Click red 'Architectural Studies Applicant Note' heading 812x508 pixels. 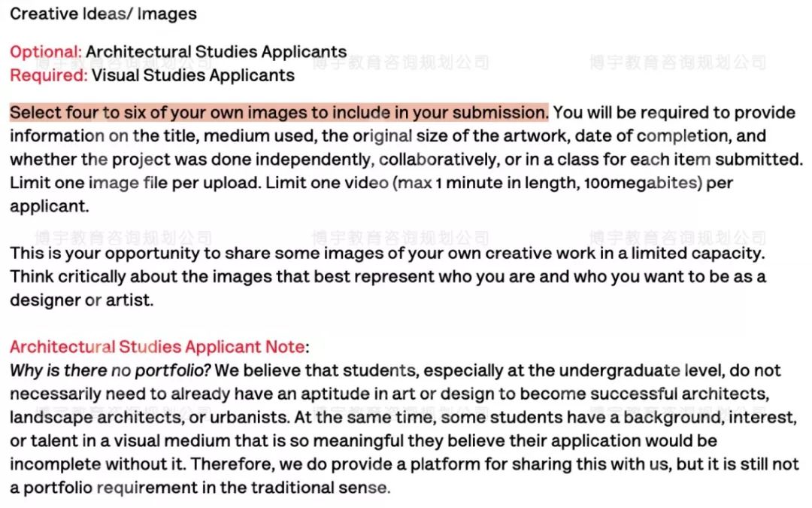(157, 347)
